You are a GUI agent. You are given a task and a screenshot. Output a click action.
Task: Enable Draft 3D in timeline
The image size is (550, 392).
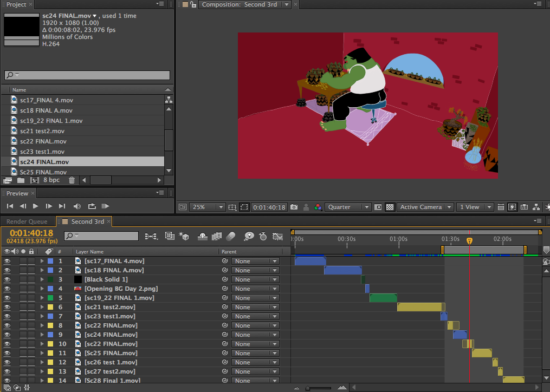[x=184, y=236]
